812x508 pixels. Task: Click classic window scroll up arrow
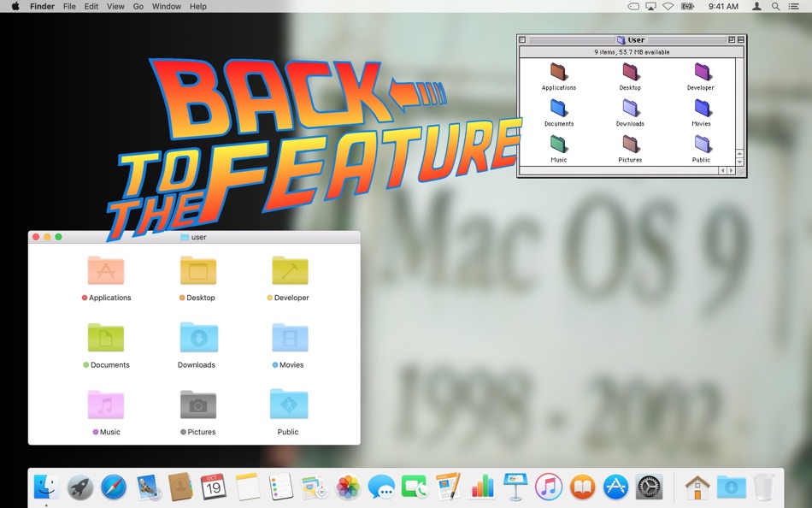click(x=739, y=153)
